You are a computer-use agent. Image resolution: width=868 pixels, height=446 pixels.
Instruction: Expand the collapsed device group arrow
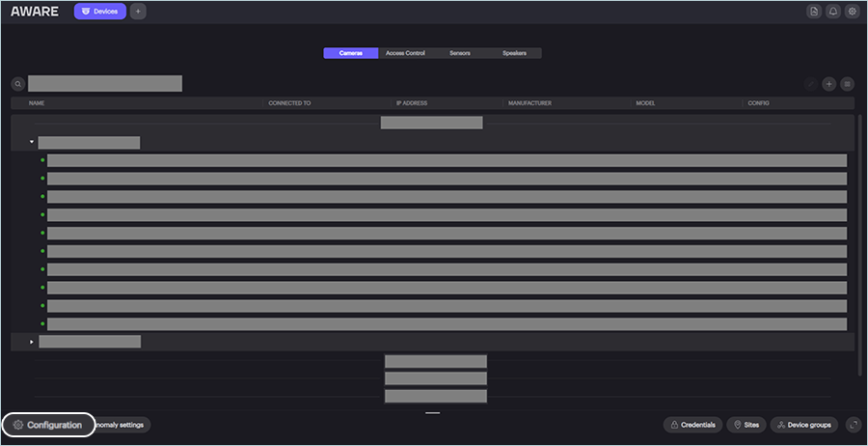32,342
